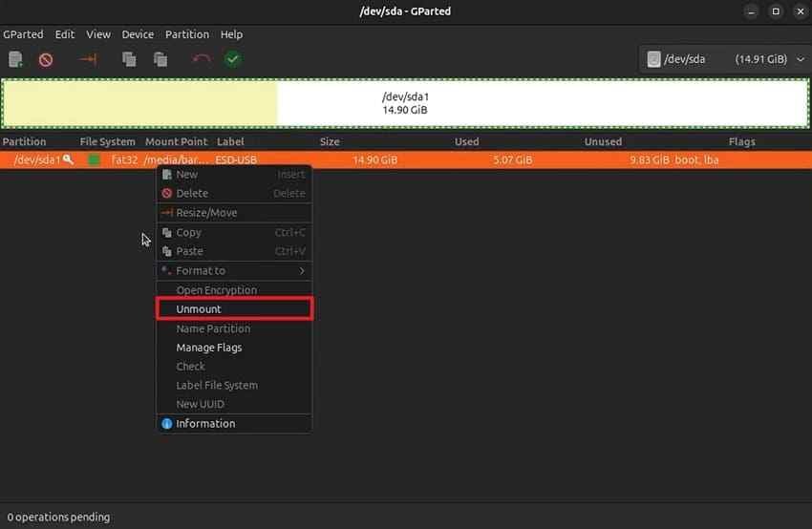Click the ESD-USB label cell
This screenshot has height=529, width=812.
tap(236, 160)
